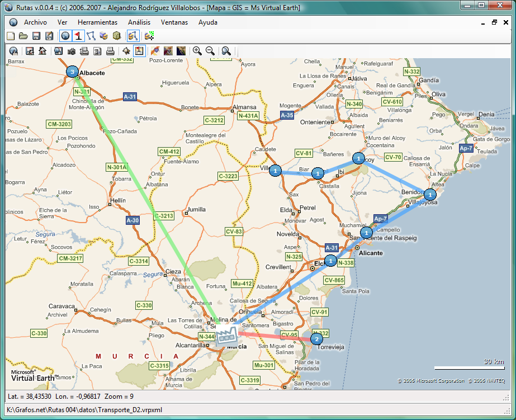Expand the Ventanas dropdown menu
Viewport: 516px width, 420px height.
(174, 22)
